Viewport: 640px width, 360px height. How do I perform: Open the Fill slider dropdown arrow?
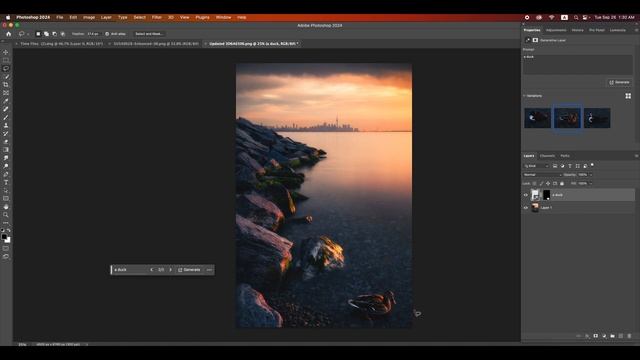(x=591, y=184)
